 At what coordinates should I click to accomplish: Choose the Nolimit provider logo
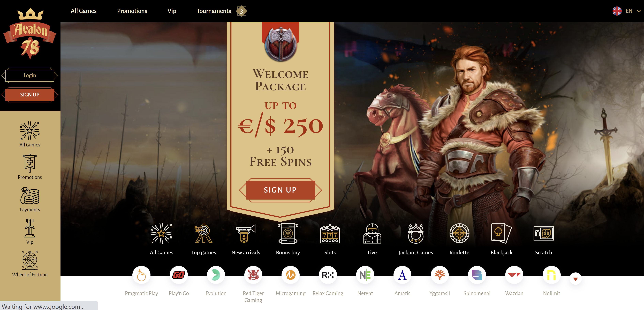point(551,275)
